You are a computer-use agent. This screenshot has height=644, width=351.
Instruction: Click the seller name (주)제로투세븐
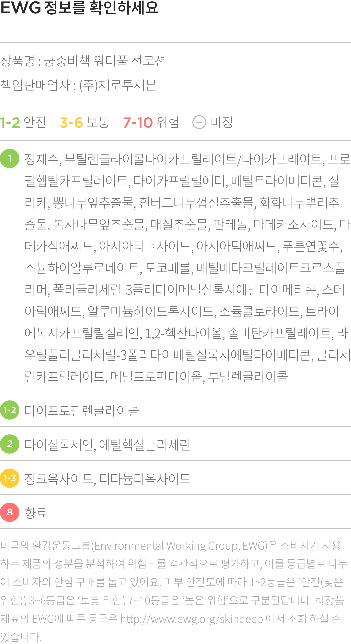coord(118,85)
